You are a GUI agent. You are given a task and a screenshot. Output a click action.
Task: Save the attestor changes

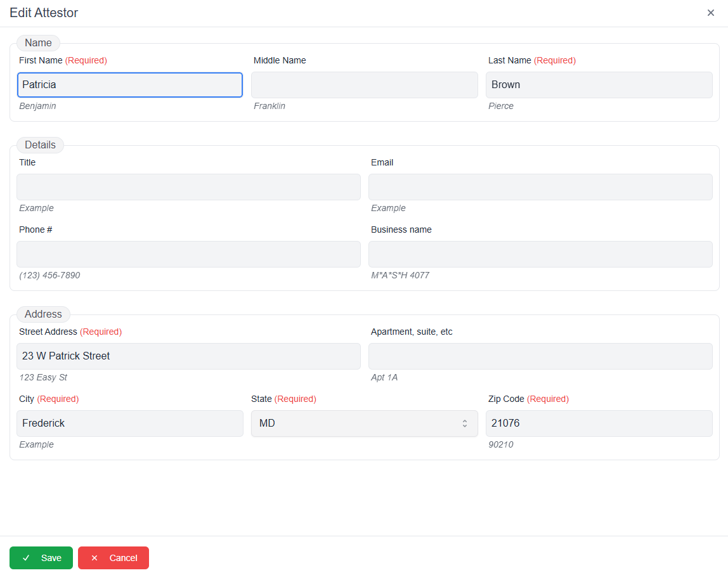click(41, 558)
